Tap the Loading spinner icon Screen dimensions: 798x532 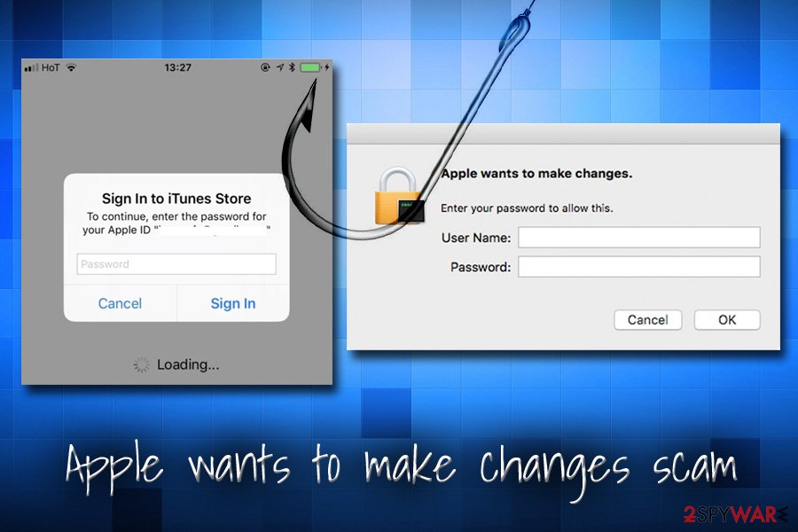click(x=142, y=364)
